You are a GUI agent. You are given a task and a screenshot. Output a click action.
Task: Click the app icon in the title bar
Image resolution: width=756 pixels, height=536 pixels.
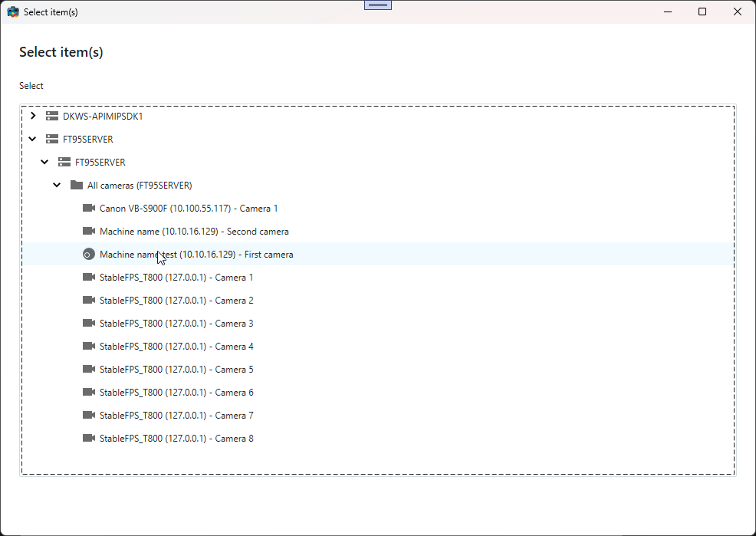pos(13,12)
